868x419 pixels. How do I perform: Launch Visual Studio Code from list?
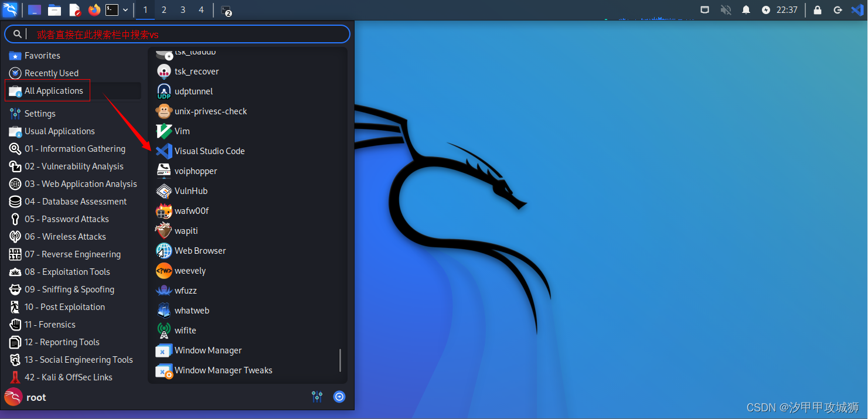coord(245,151)
